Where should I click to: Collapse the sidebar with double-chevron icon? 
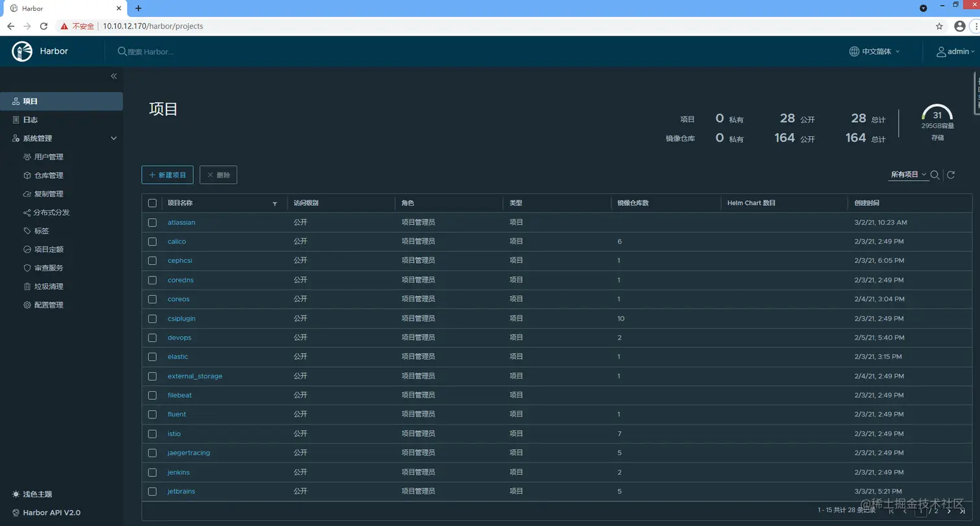(x=113, y=76)
